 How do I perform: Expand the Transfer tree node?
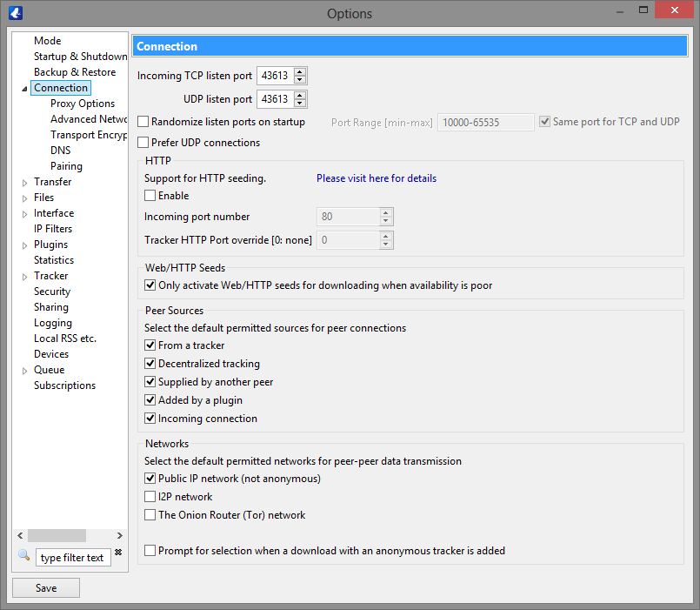(x=25, y=183)
